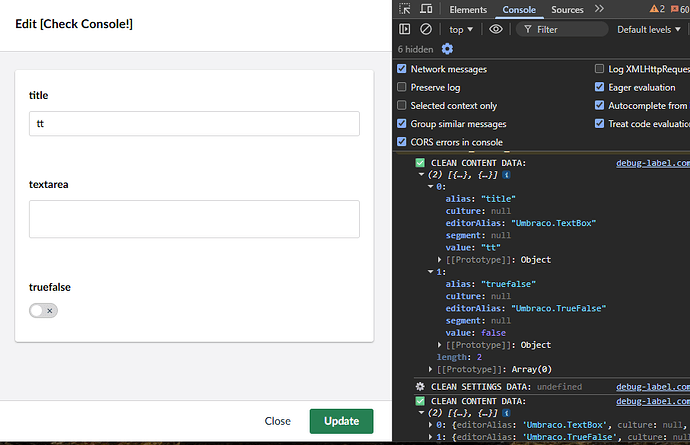The image size is (690, 445).
Task: Select the value: false property
Action: (x=476, y=333)
